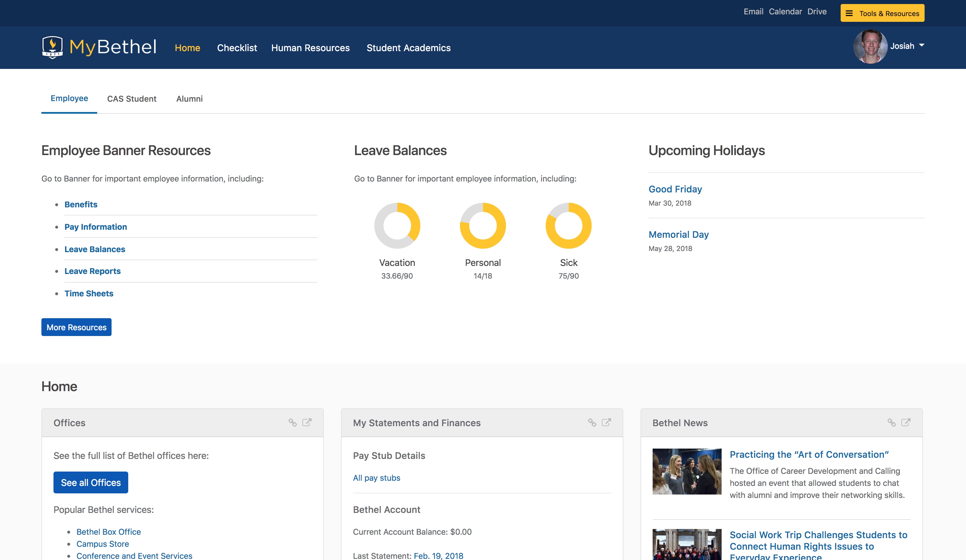Image resolution: width=966 pixels, height=560 pixels.
Task: Open Human Resources in main navigation
Action: tap(310, 48)
